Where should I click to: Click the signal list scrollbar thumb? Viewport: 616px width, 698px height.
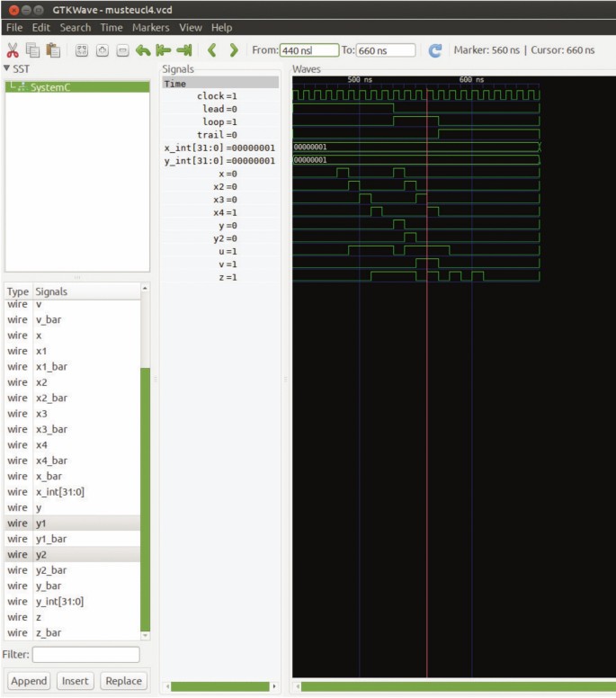pyautogui.click(x=145, y=499)
